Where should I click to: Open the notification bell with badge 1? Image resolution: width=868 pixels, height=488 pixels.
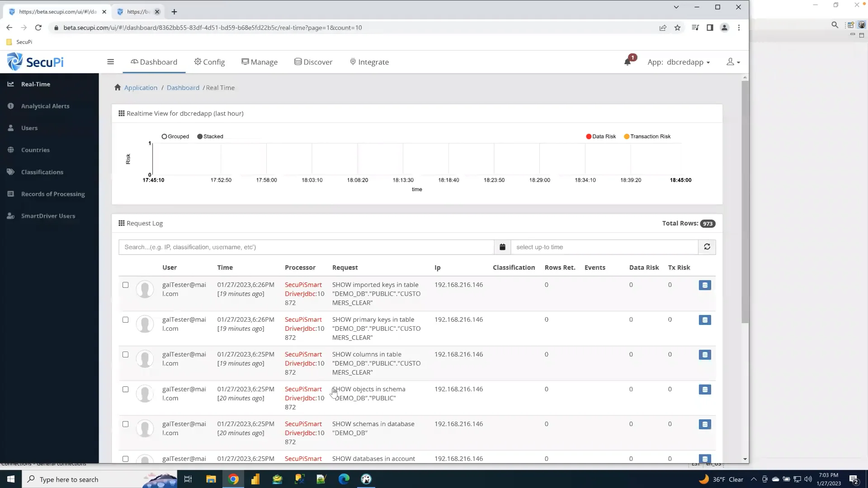coord(628,61)
